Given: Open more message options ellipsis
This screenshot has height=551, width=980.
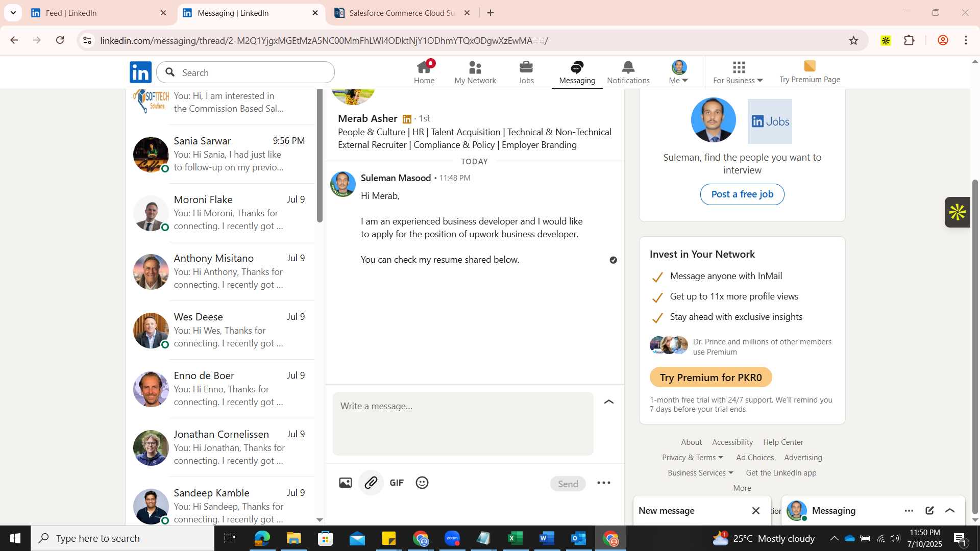Looking at the screenshot, I should click(604, 483).
